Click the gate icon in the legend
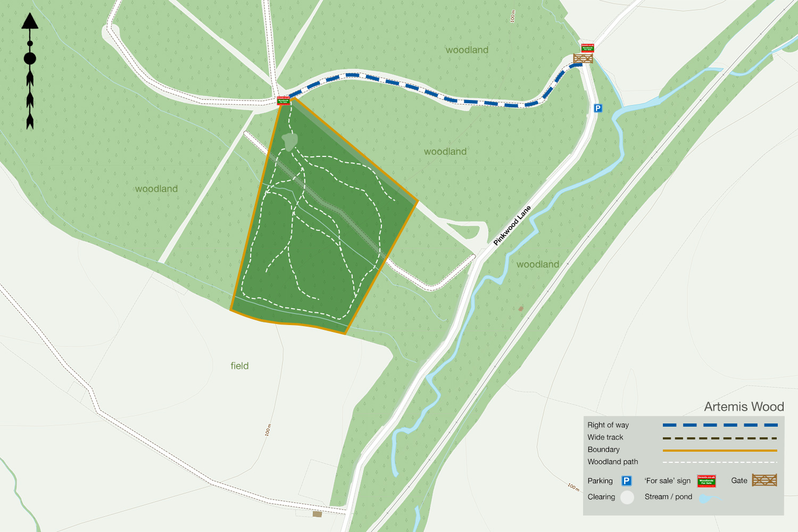This screenshot has width=798, height=532. point(764,480)
